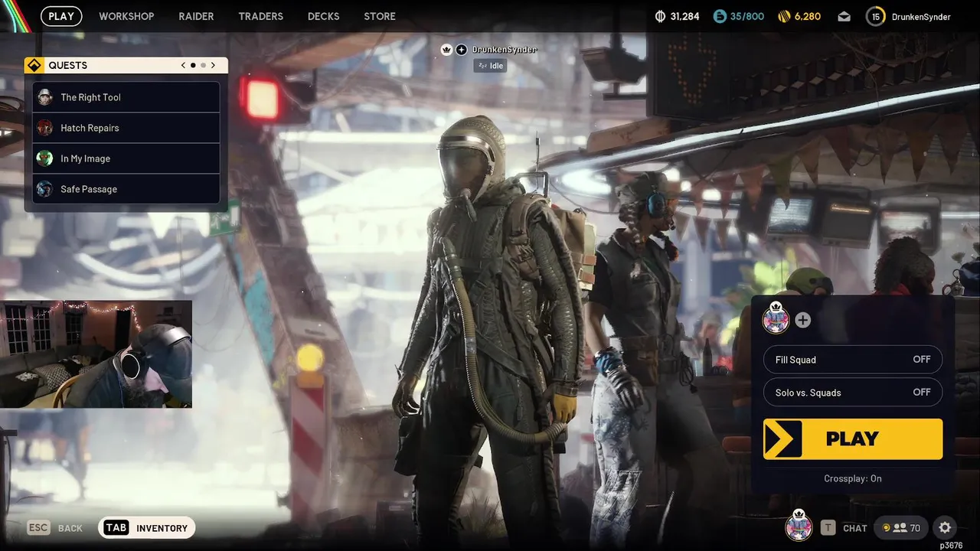
Task: Click the ESC Back button
Action: (55, 528)
